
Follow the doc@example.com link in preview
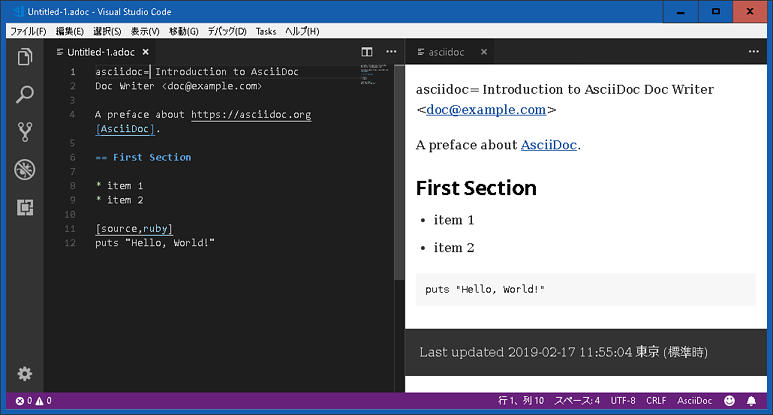[486, 109]
